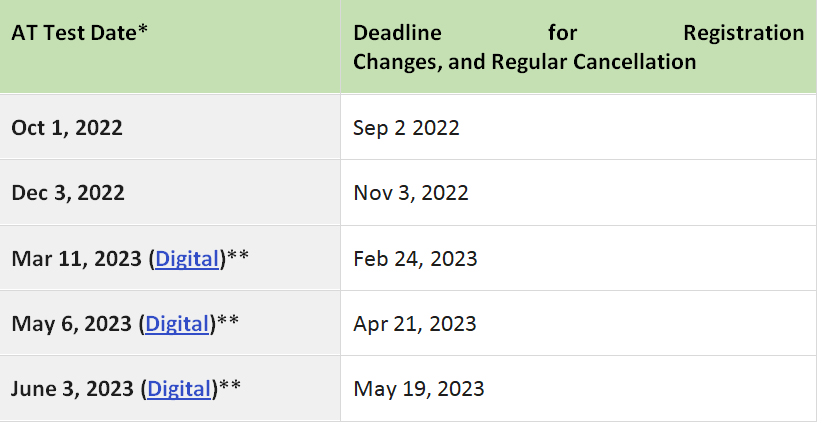Select the Nov 3, 2022 deadline cell
Image resolution: width=824 pixels, height=428 pixels.
click(x=411, y=193)
